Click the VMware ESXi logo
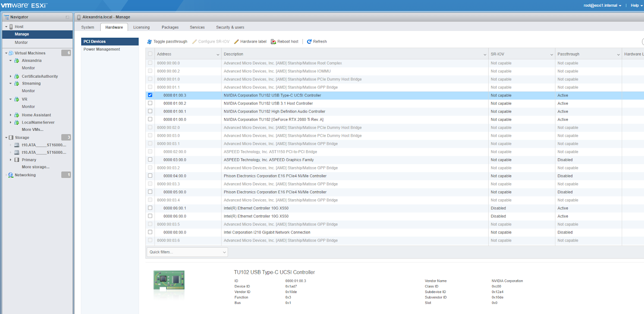The image size is (644, 314). point(24,5)
